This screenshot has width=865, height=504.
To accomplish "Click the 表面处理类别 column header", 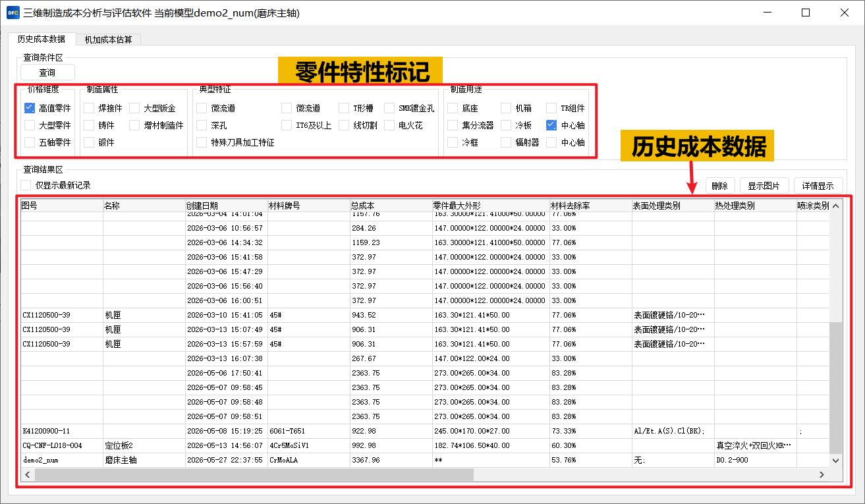I will tap(673, 206).
